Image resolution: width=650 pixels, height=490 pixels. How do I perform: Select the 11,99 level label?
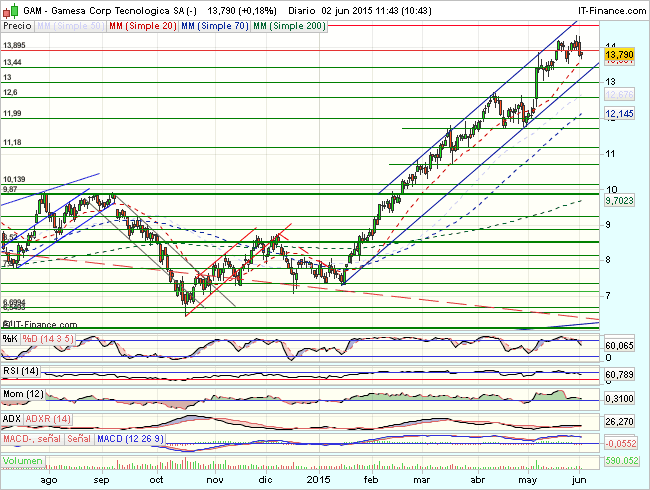(x=12, y=113)
